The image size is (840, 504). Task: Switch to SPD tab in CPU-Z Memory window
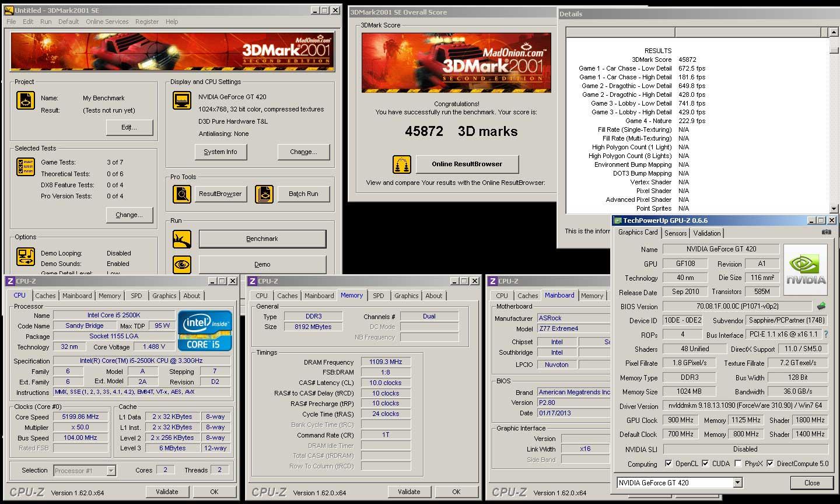pos(378,296)
